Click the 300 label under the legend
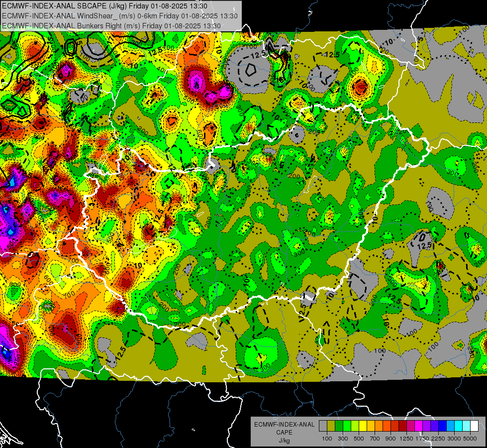The image size is (487, 448). (x=343, y=439)
